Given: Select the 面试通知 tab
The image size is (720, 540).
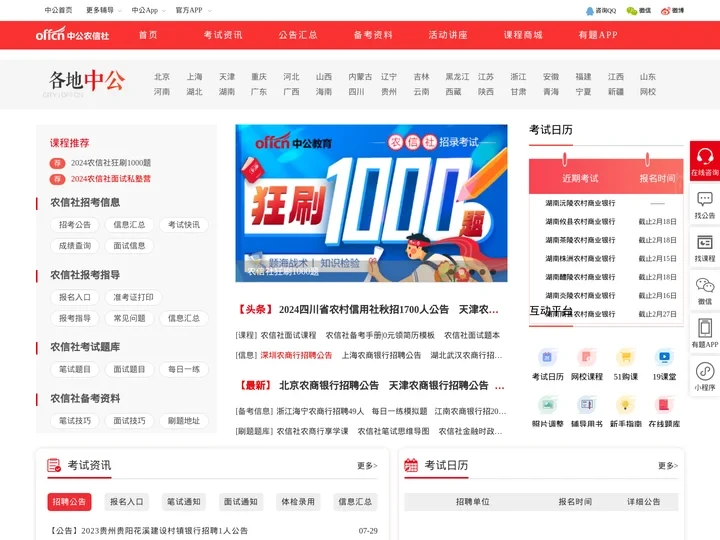Looking at the screenshot, I should click(x=241, y=502).
